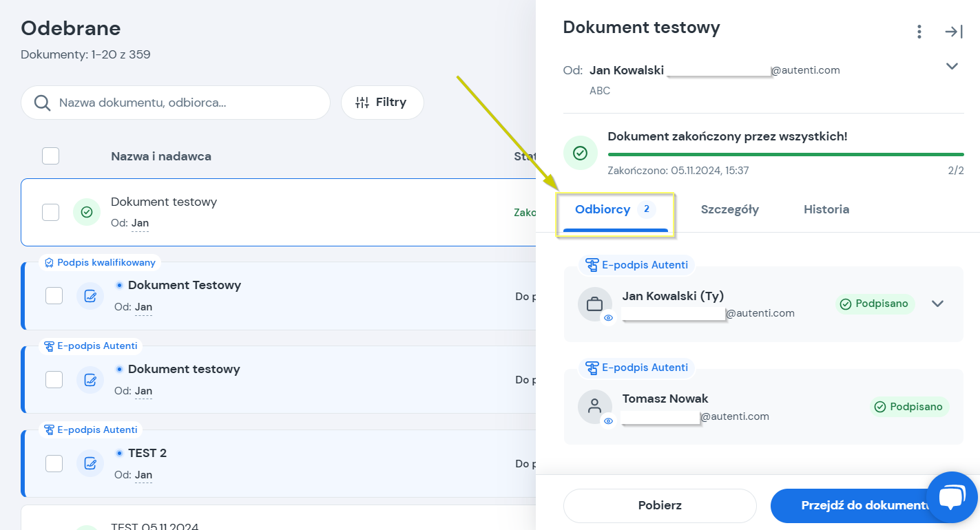
Task: Click the sign icon in TEST 2 row
Action: (90, 464)
